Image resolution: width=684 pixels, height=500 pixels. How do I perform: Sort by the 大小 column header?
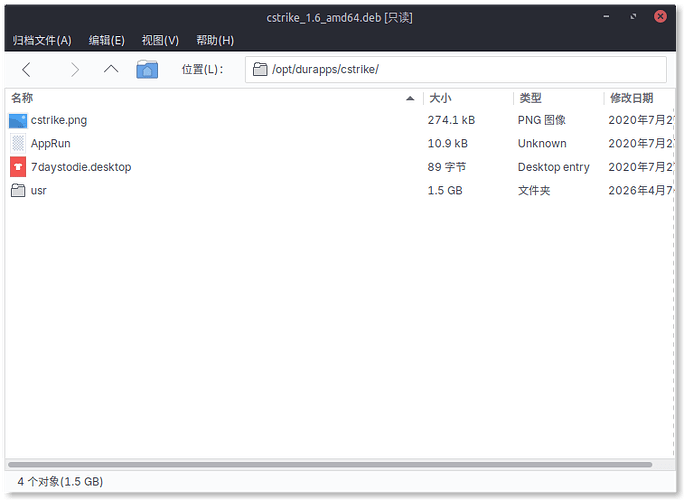[x=468, y=98]
